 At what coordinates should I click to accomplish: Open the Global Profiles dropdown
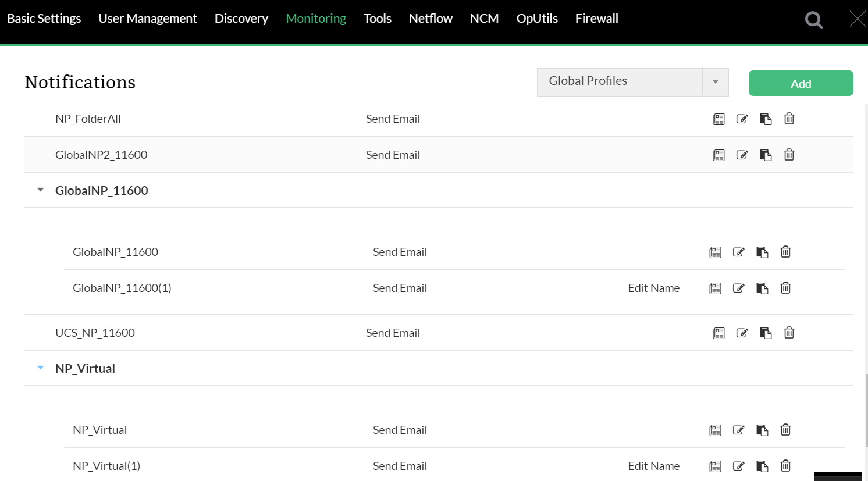pos(715,82)
